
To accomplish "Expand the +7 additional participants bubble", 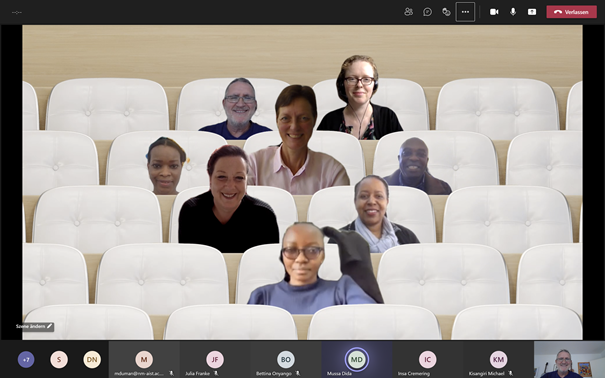I will [x=26, y=359].
